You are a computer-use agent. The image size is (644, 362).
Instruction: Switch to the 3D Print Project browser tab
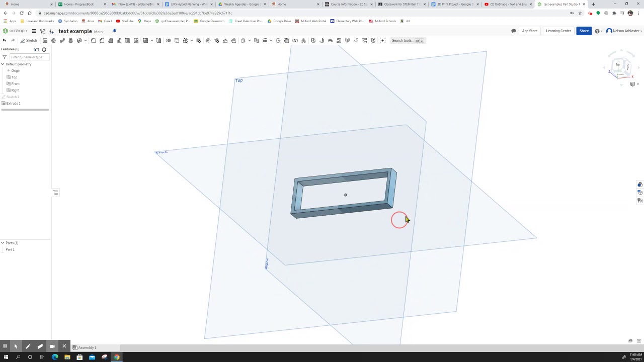tap(454, 4)
